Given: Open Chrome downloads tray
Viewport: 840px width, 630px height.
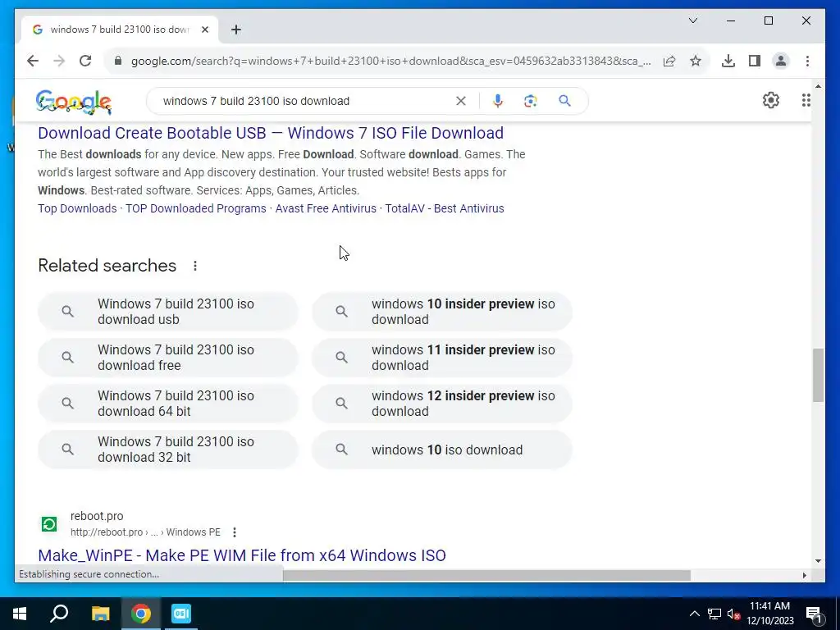Looking at the screenshot, I should pyautogui.click(x=728, y=61).
